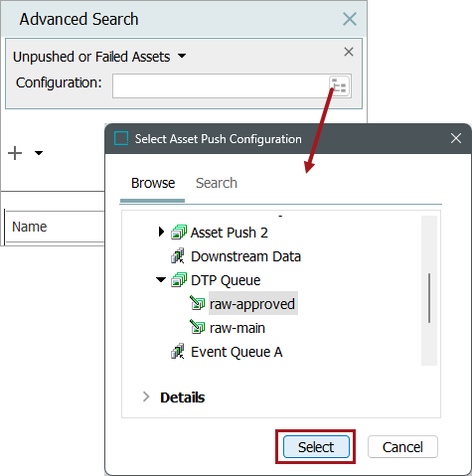Viewport: 472px width, 476px height.
Task: Expand the Asset Push 2 node
Action: click(161, 232)
